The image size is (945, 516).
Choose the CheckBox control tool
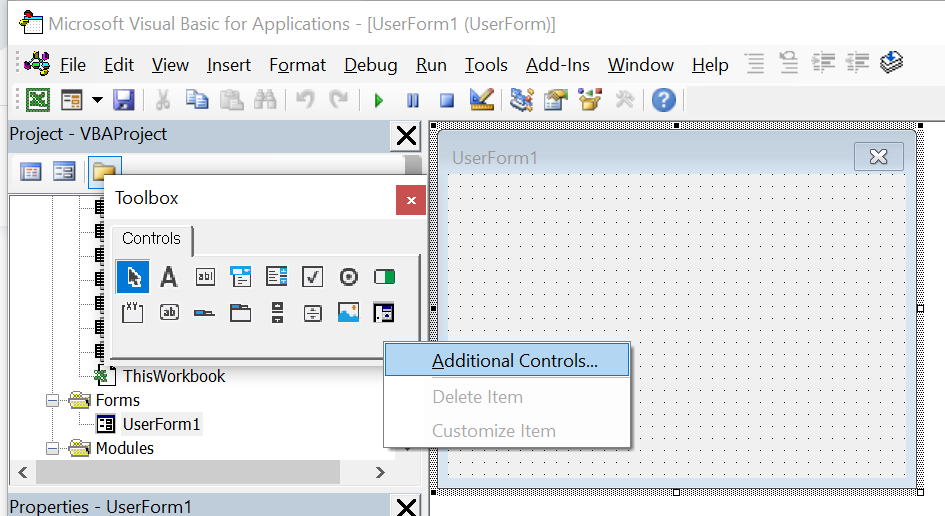click(x=312, y=277)
